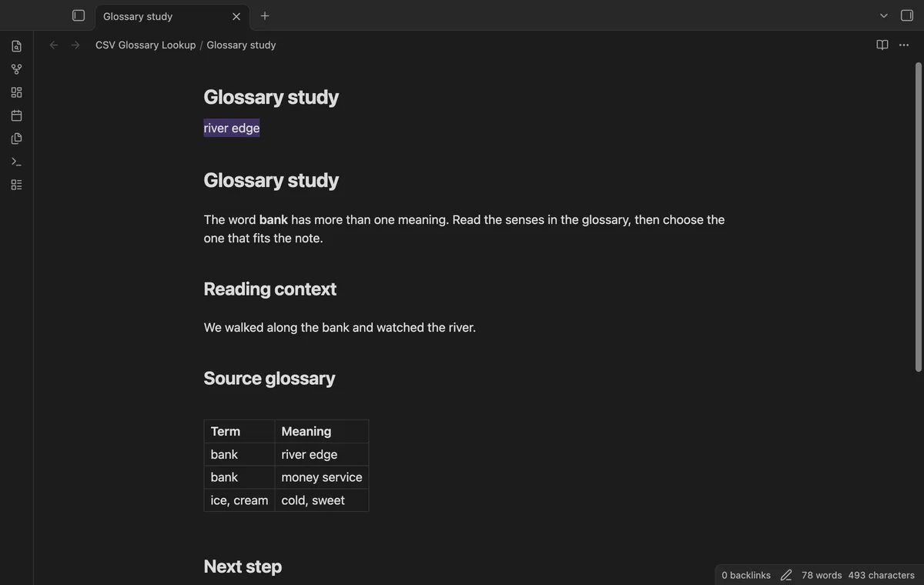924x585 pixels.
Task: Click the 'money service' table cell
Action: click(x=322, y=477)
